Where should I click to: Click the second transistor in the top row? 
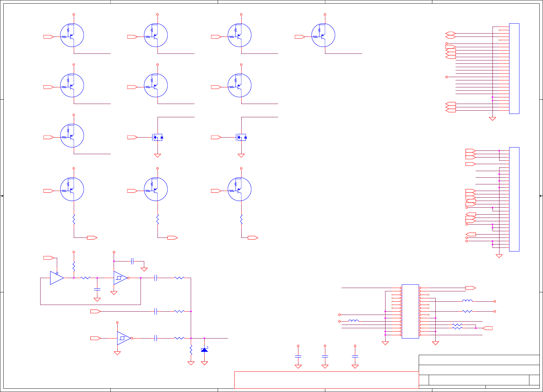156,35
